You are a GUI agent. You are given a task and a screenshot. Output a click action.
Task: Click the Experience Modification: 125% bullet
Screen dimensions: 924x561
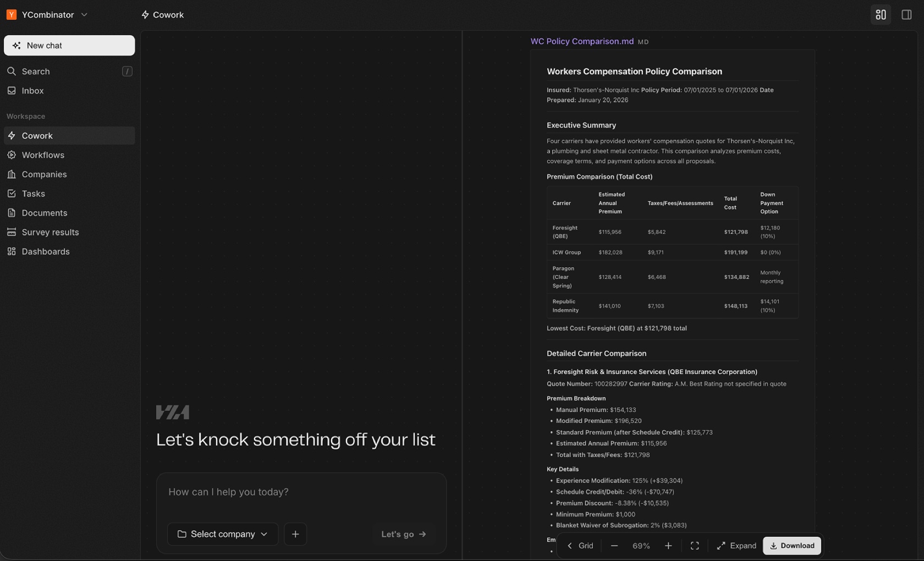[x=619, y=481]
